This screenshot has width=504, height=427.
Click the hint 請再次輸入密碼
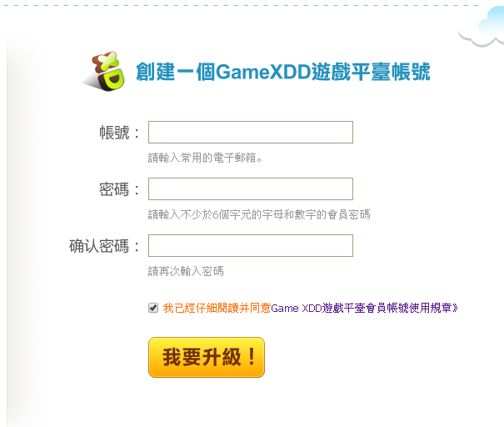[186, 271]
